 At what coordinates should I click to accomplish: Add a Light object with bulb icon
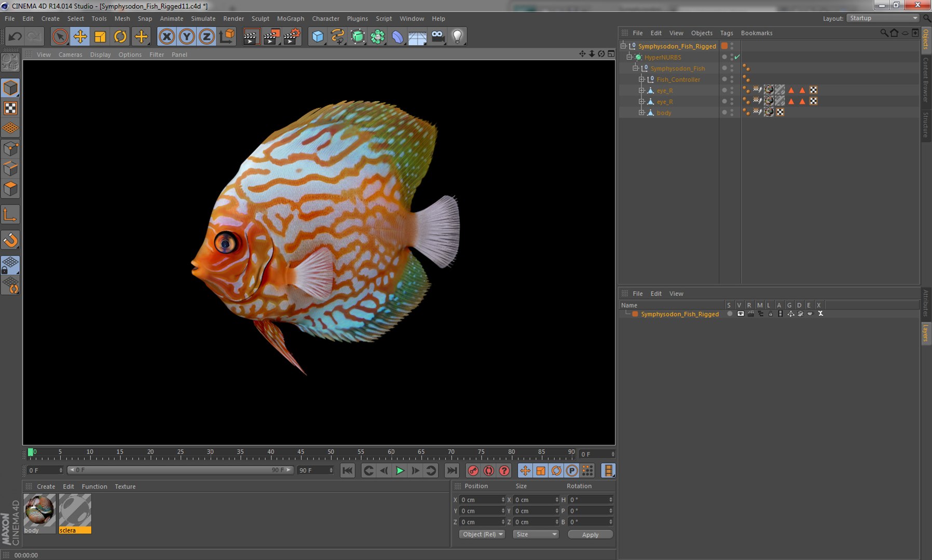[x=457, y=36]
